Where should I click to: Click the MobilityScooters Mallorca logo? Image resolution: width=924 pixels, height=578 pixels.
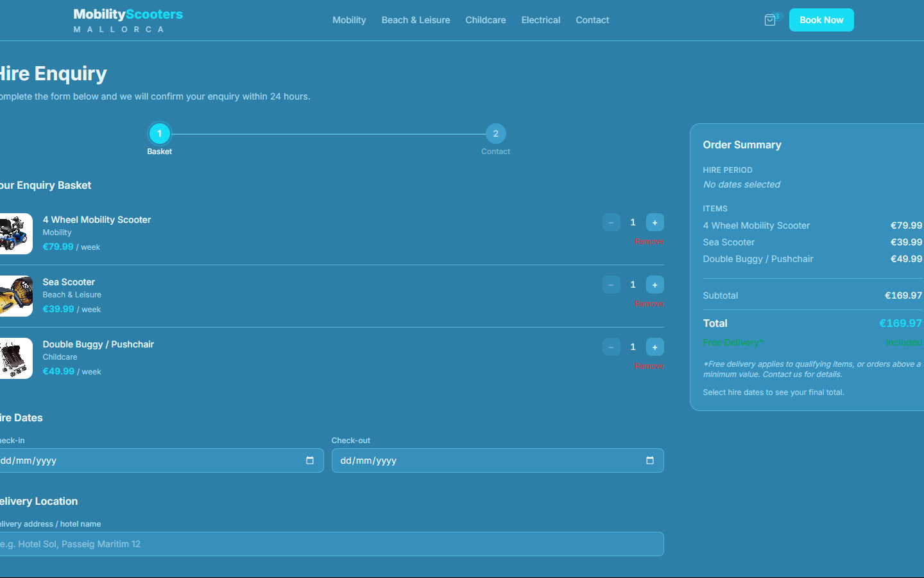click(128, 20)
